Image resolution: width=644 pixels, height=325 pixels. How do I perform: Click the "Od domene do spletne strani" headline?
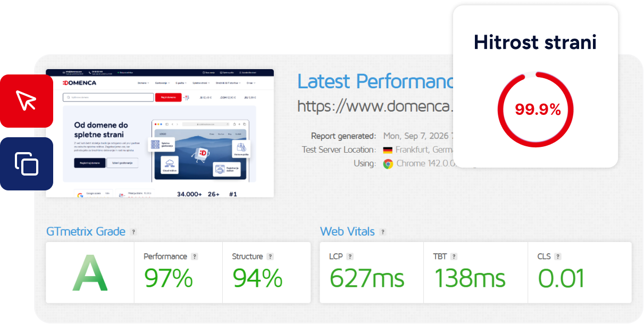coord(101,129)
